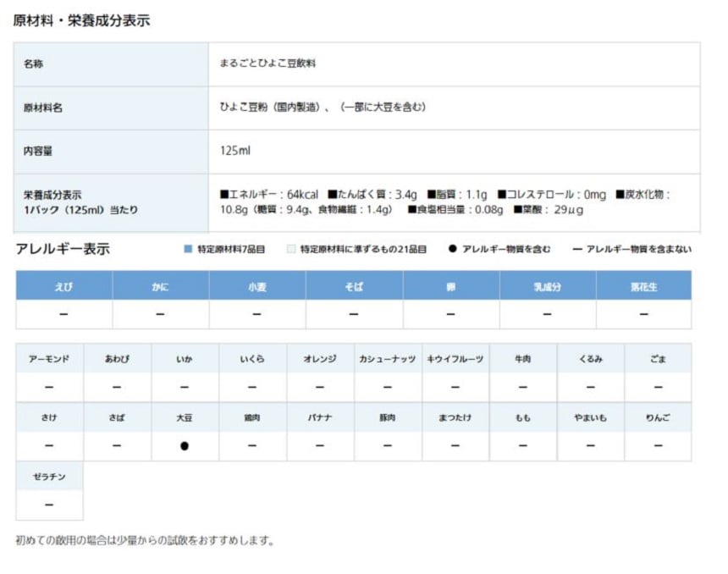Click the まるごとひよこ豆飲料 product name text

[x=267, y=64]
